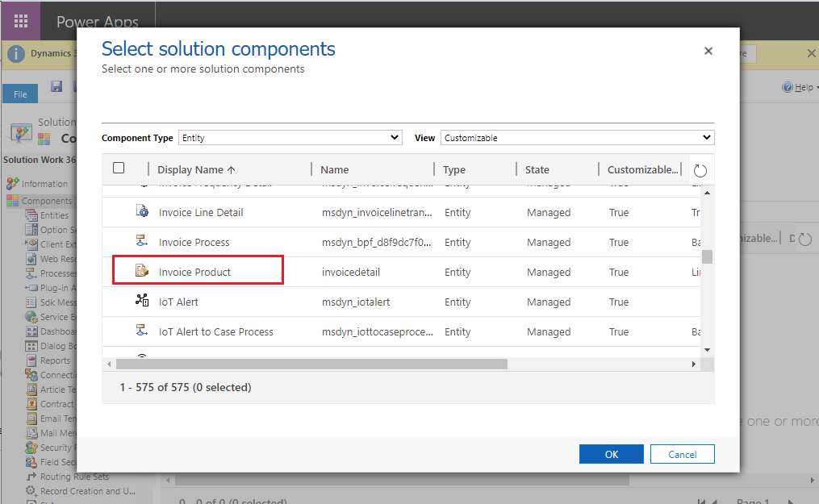Click the Invoice Process entity icon
Image resolution: width=819 pixels, height=504 pixels.
click(x=141, y=241)
